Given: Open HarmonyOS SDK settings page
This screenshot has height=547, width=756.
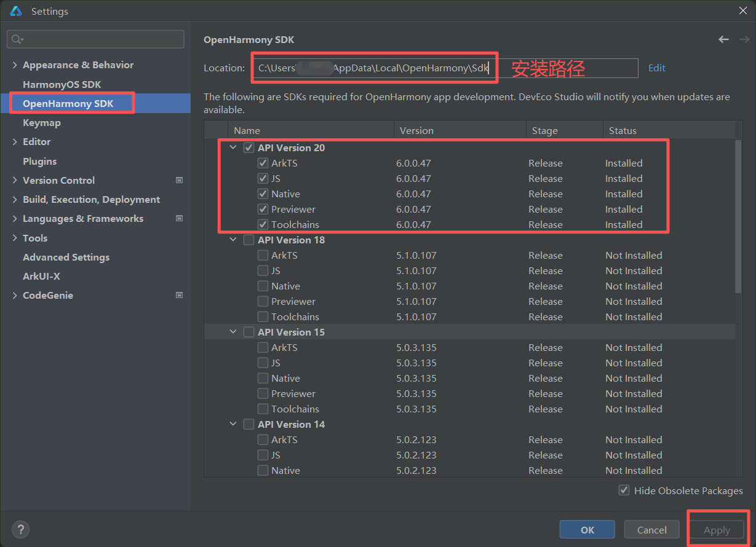Looking at the screenshot, I should point(62,84).
